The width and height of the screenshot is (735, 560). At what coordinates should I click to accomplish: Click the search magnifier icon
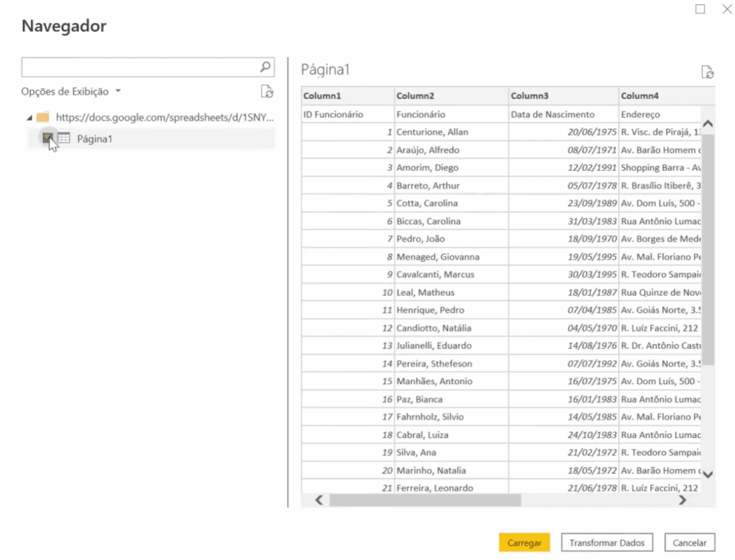click(x=266, y=67)
